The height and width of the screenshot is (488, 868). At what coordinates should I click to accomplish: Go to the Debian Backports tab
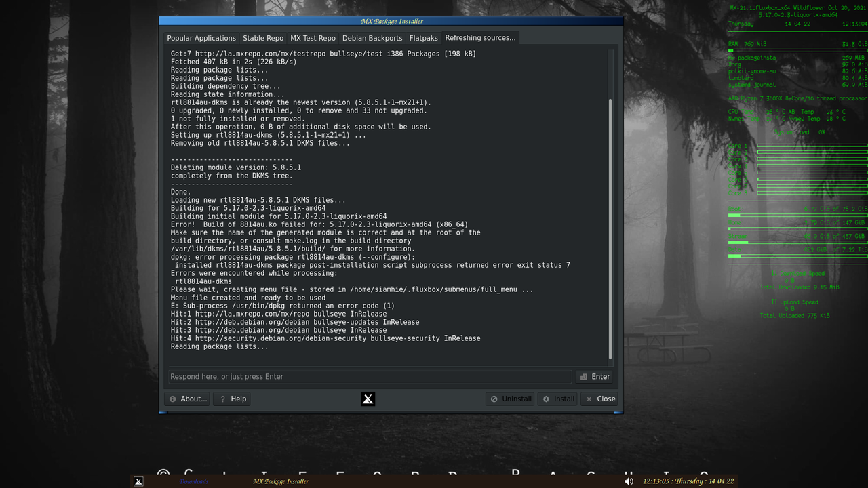point(372,38)
